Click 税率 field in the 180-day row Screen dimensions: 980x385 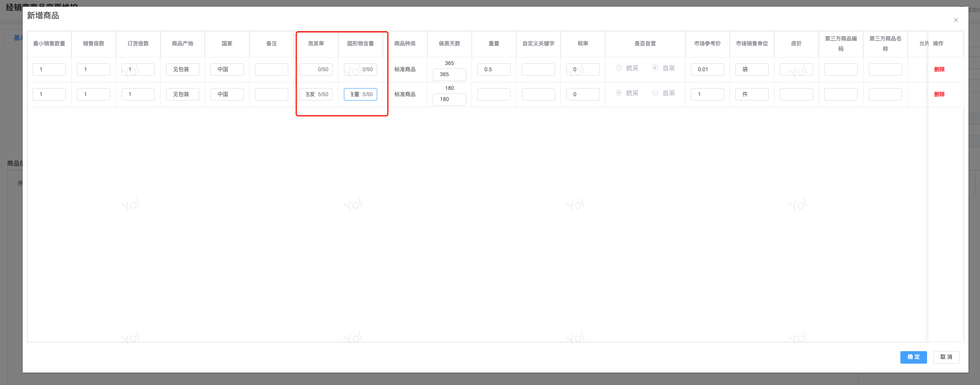tap(583, 94)
